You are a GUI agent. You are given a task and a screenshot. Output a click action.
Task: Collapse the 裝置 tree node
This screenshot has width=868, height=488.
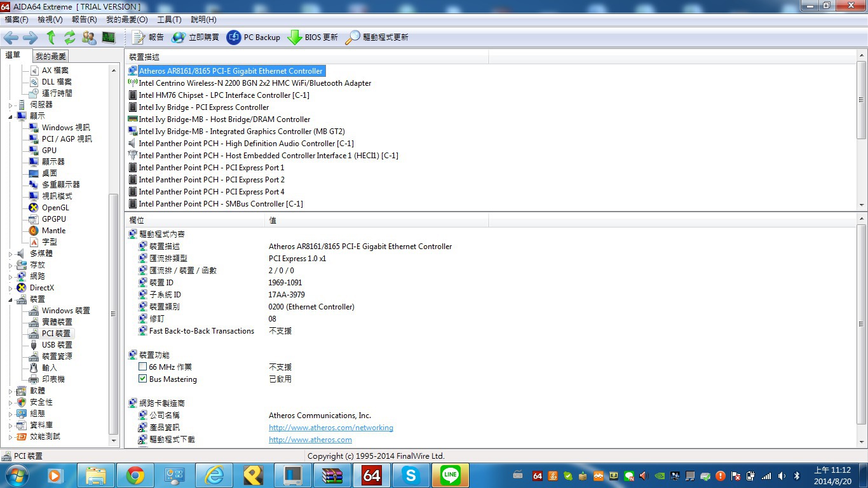pyautogui.click(x=11, y=299)
